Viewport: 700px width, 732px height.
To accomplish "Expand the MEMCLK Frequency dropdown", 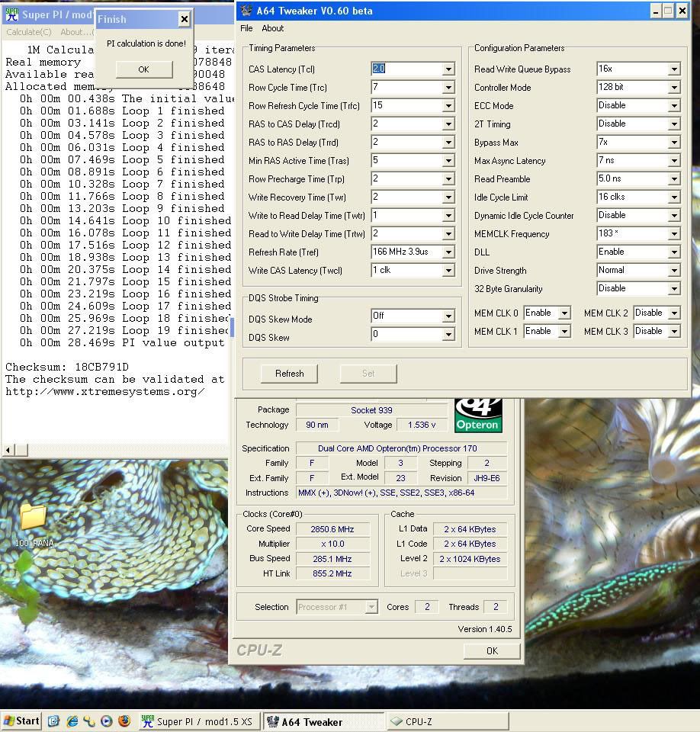I will pos(674,233).
